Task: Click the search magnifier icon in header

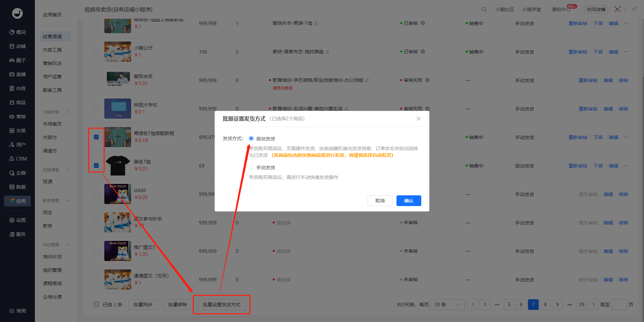Action: 484,9
